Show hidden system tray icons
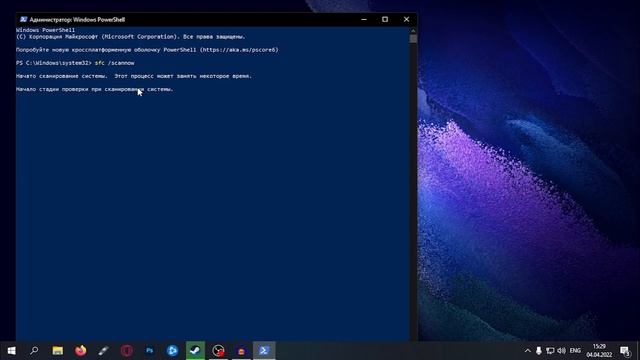The height and width of the screenshot is (360, 640). [527, 351]
